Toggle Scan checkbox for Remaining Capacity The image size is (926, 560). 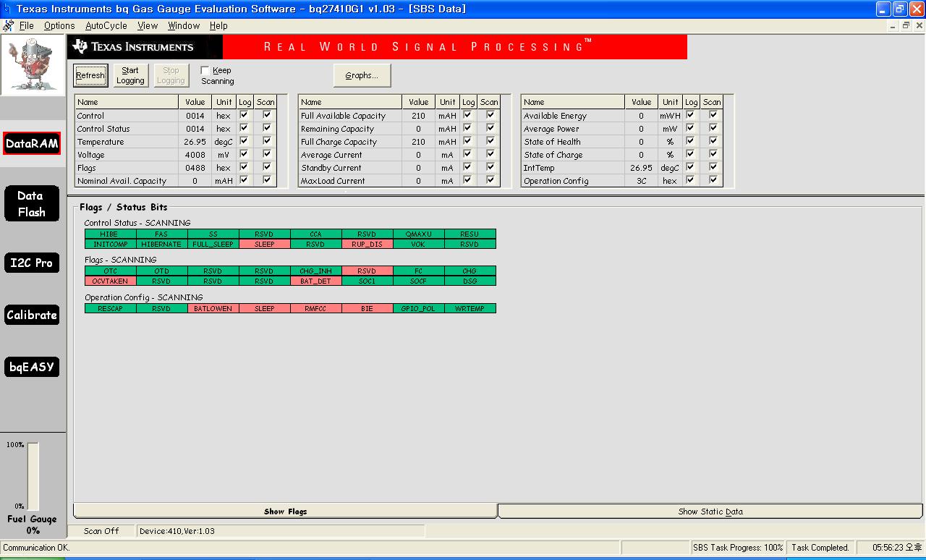[490, 128]
